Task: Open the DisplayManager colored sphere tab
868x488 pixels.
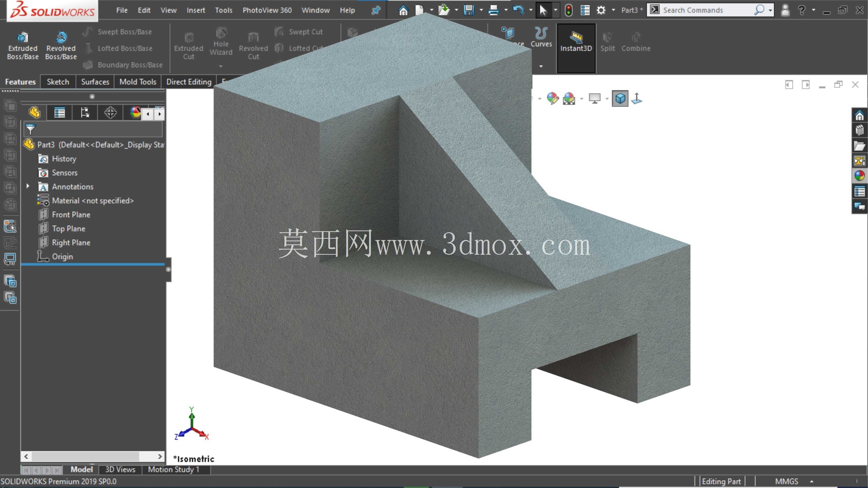Action: [x=135, y=113]
